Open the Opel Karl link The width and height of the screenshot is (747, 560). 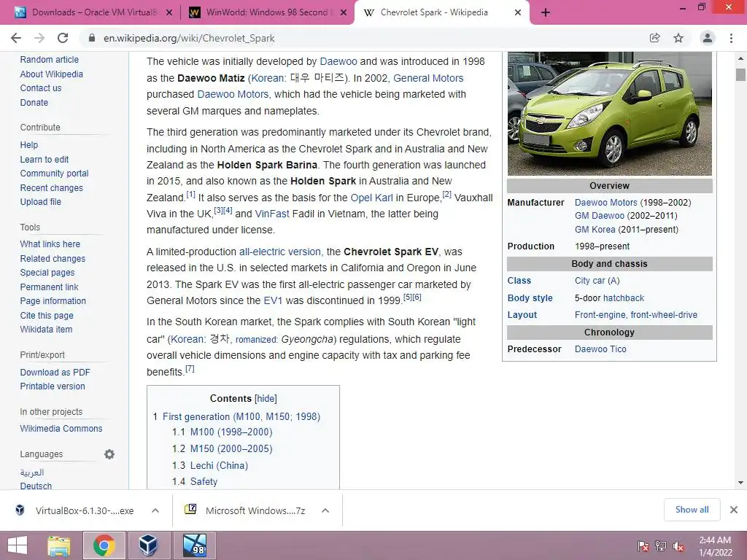[x=371, y=198]
